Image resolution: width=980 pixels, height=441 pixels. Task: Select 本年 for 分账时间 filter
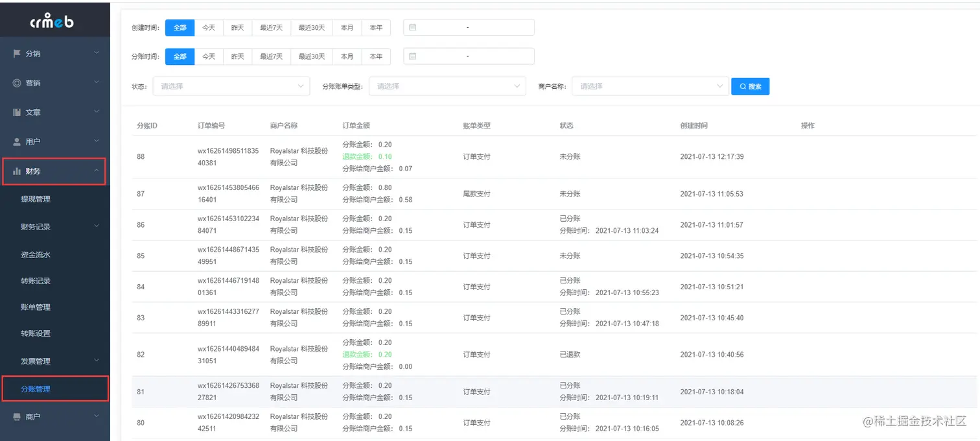click(x=376, y=56)
